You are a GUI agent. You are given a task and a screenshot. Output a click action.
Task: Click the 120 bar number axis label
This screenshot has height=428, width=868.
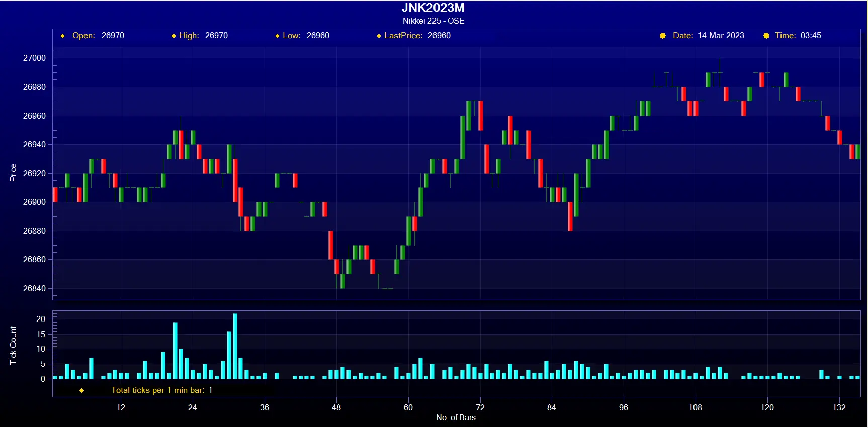[767, 407]
